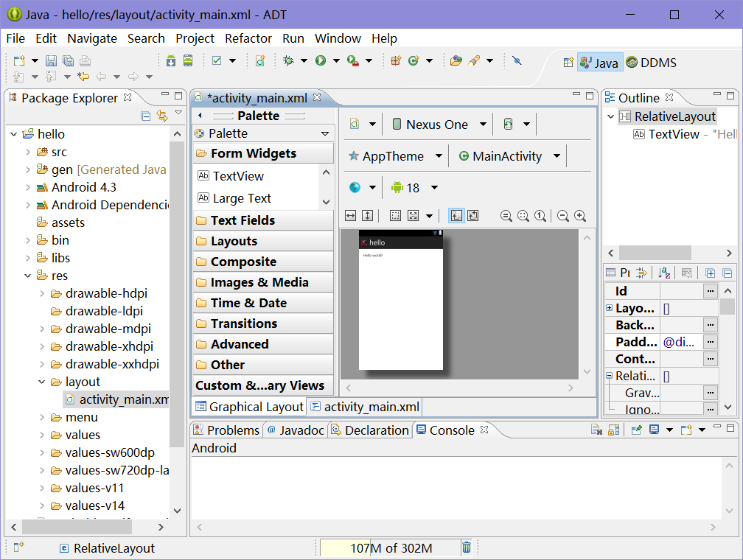Screen dimensions: 743x560
Task: Select RelativeLayout in the Outline
Action: 667,116
